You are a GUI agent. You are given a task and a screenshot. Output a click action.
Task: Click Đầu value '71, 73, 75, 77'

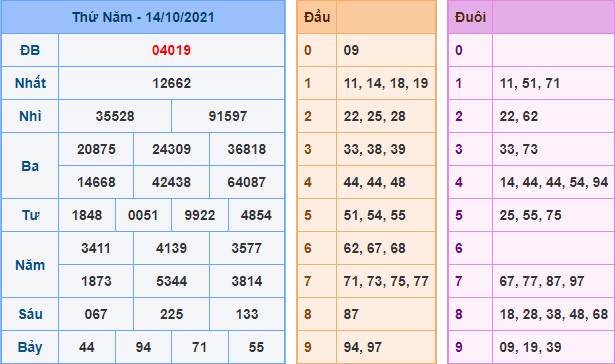click(x=386, y=281)
